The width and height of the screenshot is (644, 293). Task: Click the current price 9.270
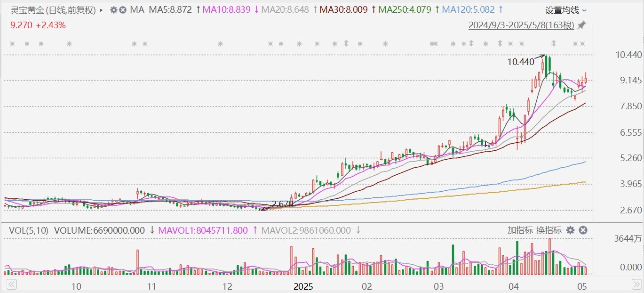tap(21, 25)
